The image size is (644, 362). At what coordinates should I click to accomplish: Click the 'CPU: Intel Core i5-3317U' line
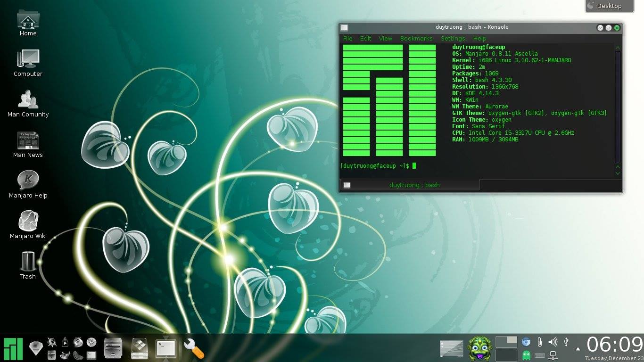pyautogui.click(x=513, y=133)
